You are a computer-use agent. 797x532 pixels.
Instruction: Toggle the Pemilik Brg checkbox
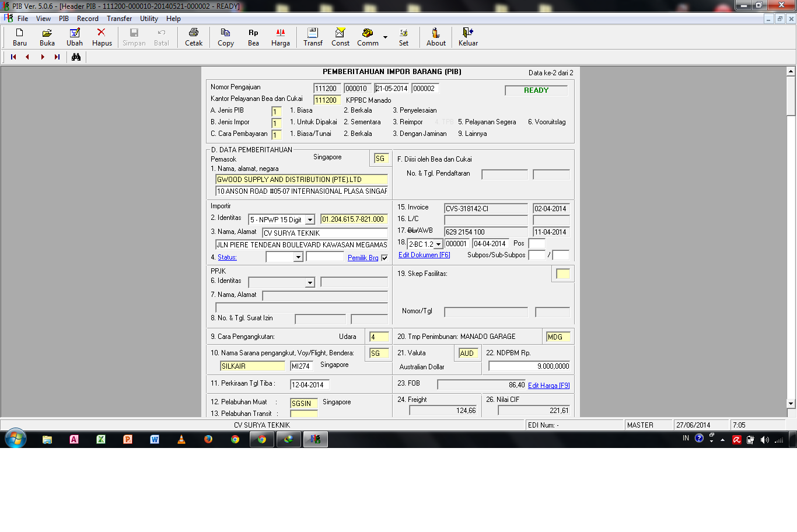pos(384,258)
